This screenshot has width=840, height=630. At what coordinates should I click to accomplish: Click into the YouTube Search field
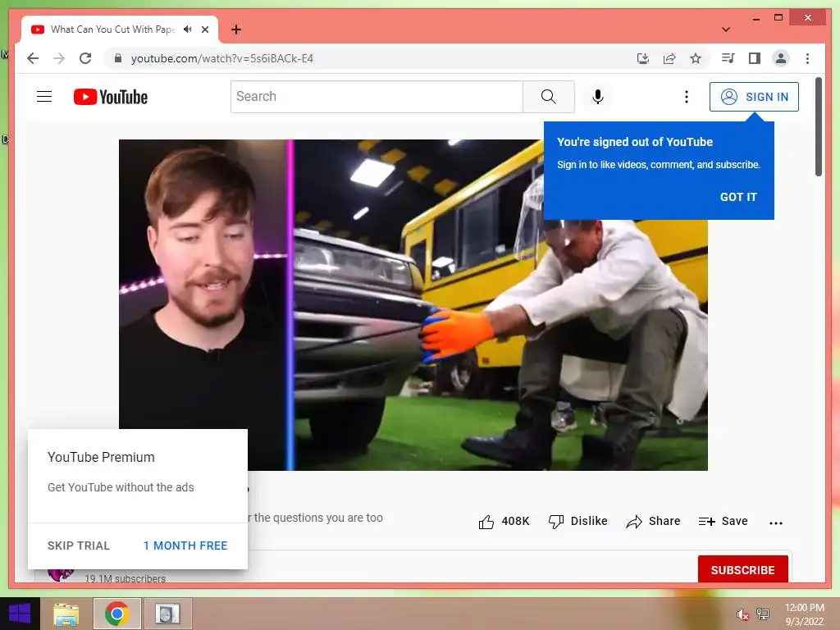click(377, 97)
